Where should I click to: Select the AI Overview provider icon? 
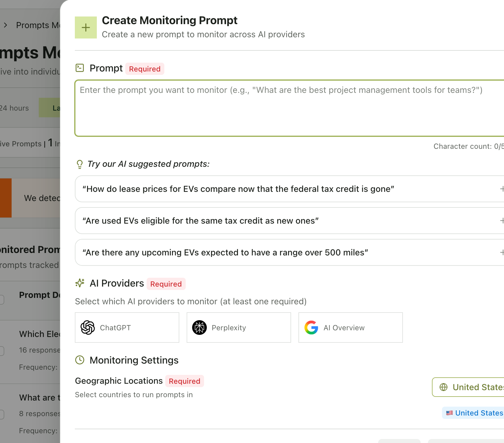(x=311, y=328)
